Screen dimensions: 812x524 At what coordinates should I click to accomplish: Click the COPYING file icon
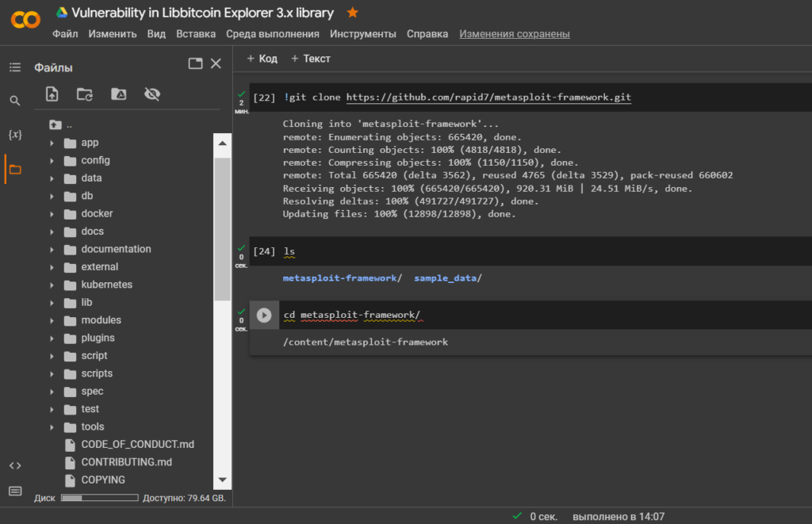coord(70,480)
